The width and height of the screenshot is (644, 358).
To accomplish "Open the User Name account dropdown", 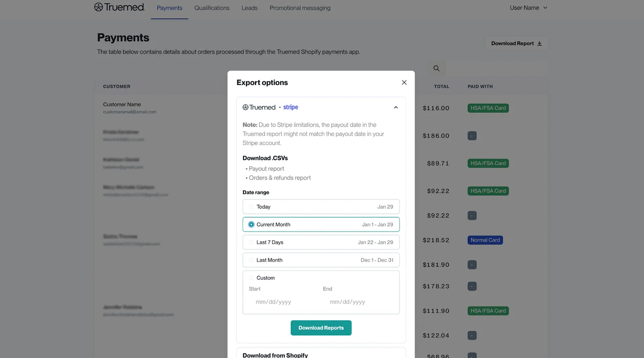I will click(528, 8).
